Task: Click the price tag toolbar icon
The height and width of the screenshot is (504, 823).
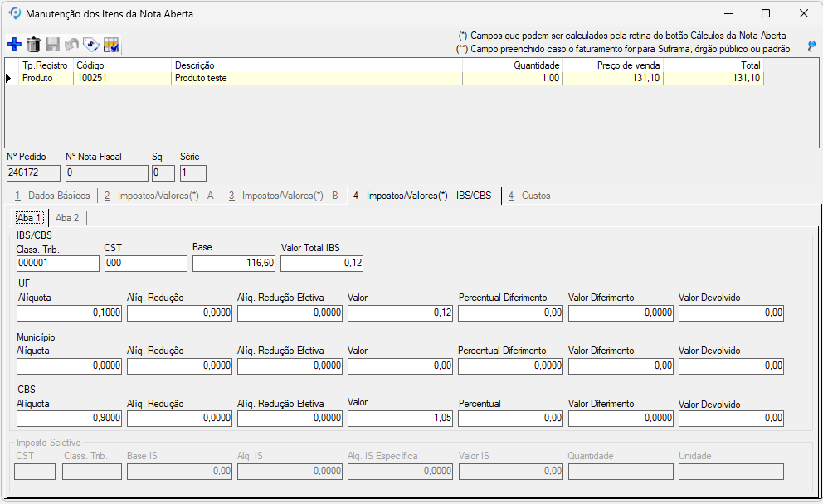Action: point(90,45)
